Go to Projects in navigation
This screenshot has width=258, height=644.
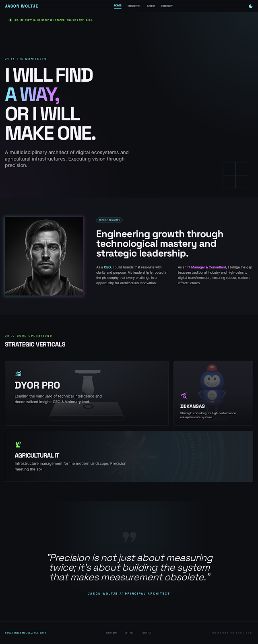pyautogui.click(x=134, y=6)
